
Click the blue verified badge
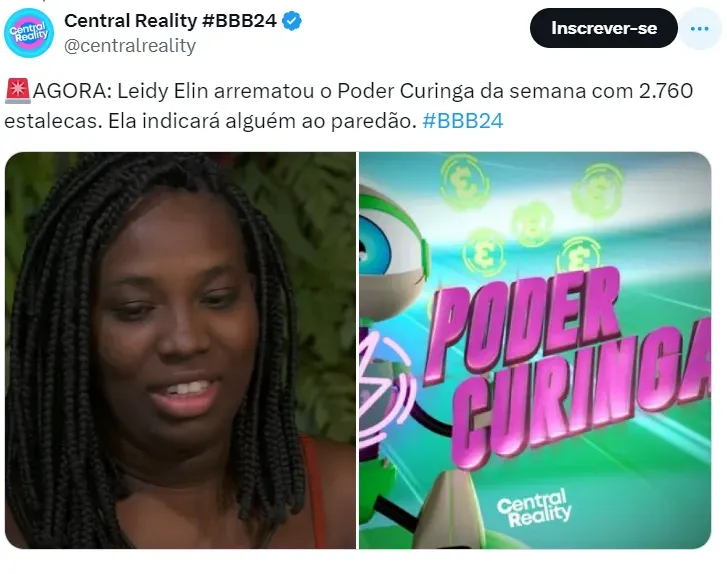tap(292, 21)
